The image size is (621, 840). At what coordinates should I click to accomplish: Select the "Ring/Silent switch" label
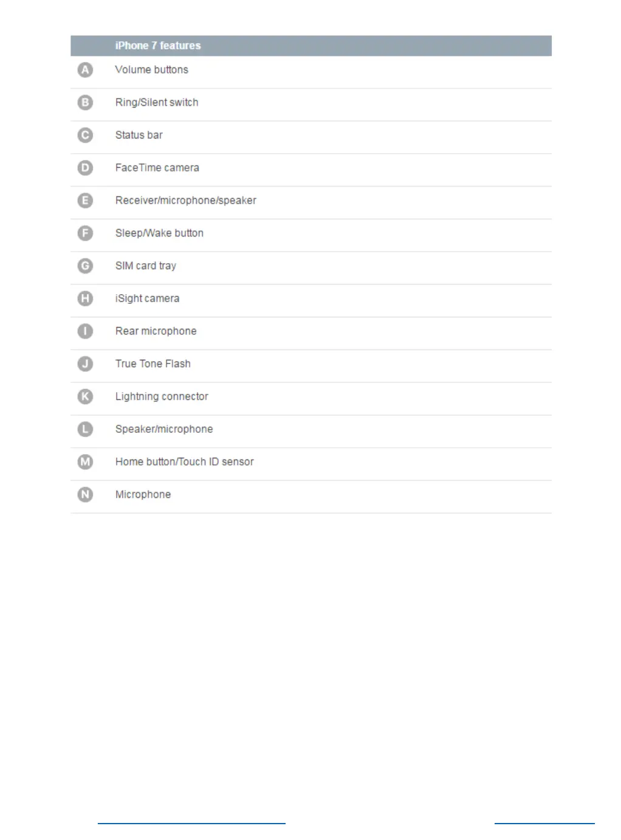click(x=157, y=103)
